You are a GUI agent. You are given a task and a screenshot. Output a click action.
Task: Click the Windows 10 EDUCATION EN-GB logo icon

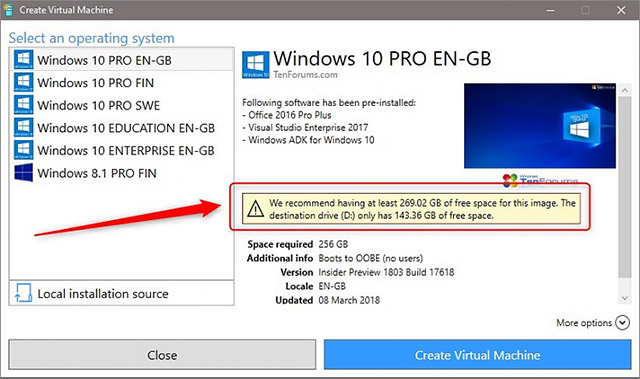point(23,128)
